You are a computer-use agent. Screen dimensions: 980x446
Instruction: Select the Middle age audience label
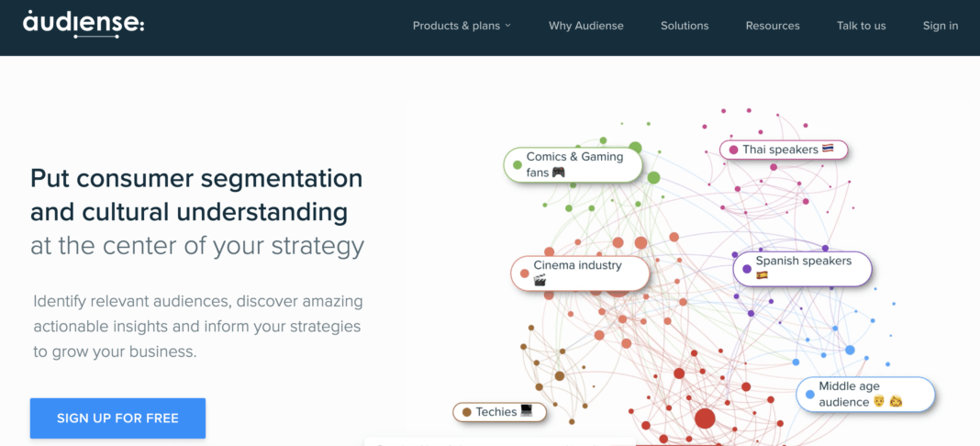[x=865, y=395]
